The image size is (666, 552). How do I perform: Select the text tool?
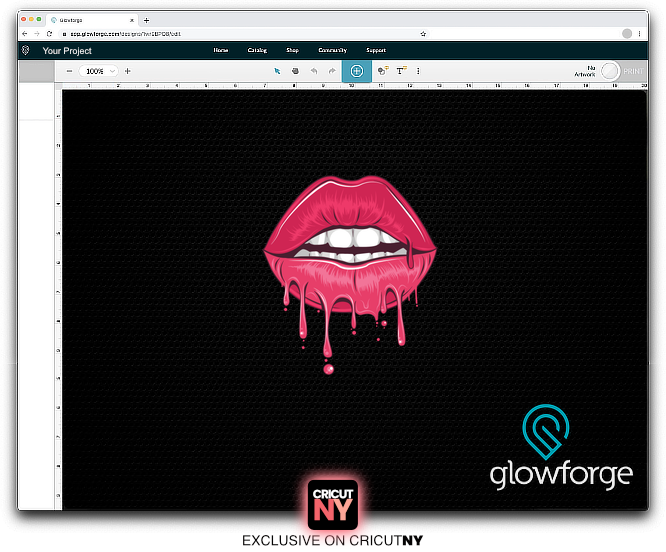tap(401, 71)
